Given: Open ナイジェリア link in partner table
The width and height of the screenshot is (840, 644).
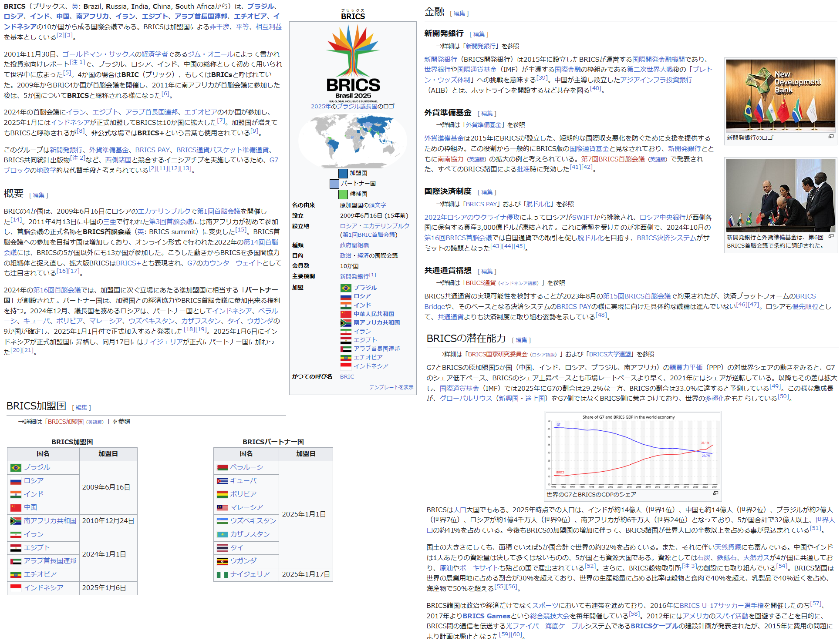Looking at the screenshot, I should [x=250, y=575].
